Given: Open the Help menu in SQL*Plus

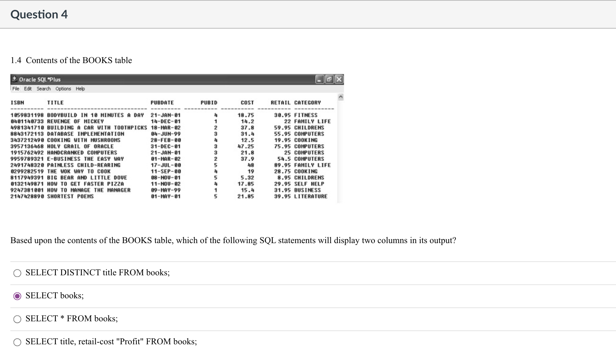Looking at the screenshot, I should click(x=80, y=89).
